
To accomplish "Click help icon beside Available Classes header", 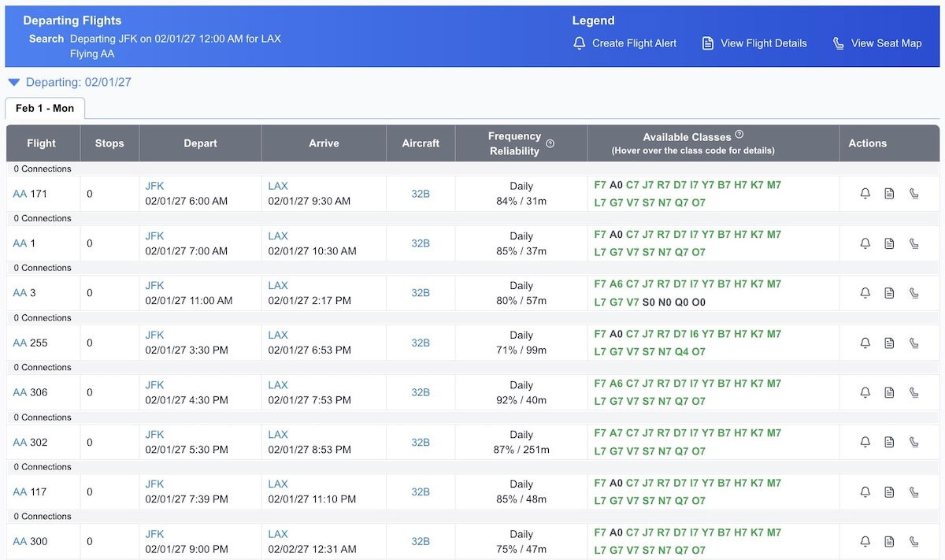I will [x=739, y=135].
